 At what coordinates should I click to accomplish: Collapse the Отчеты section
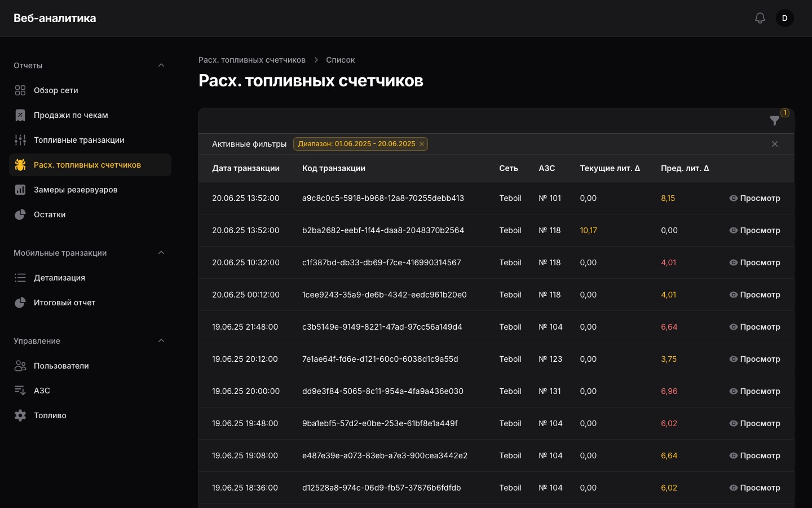pos(161,65)
